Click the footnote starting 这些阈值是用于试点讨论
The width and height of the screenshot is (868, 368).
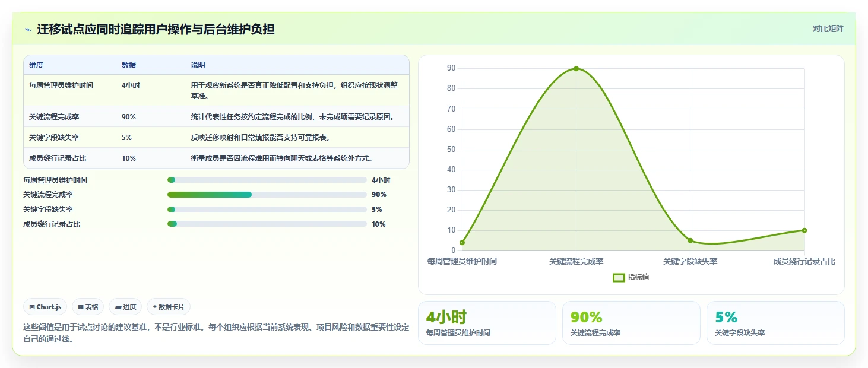216,334
